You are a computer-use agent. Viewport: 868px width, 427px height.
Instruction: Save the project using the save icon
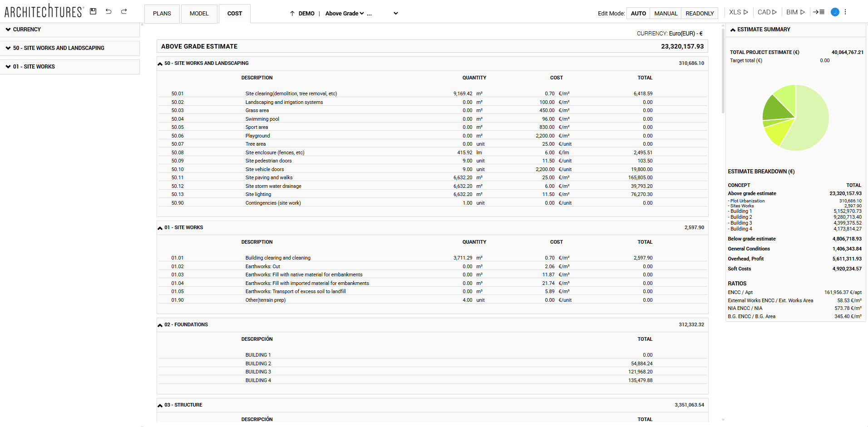click(93, 11)
